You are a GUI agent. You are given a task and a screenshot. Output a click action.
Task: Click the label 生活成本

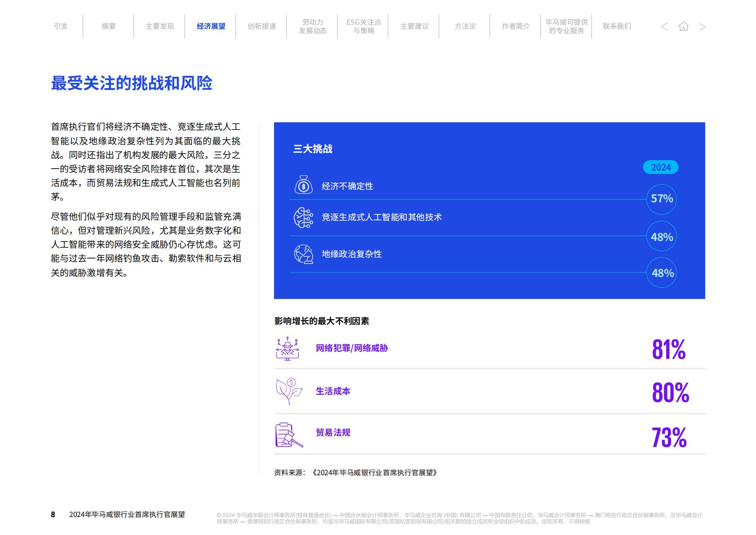point(333,391)
